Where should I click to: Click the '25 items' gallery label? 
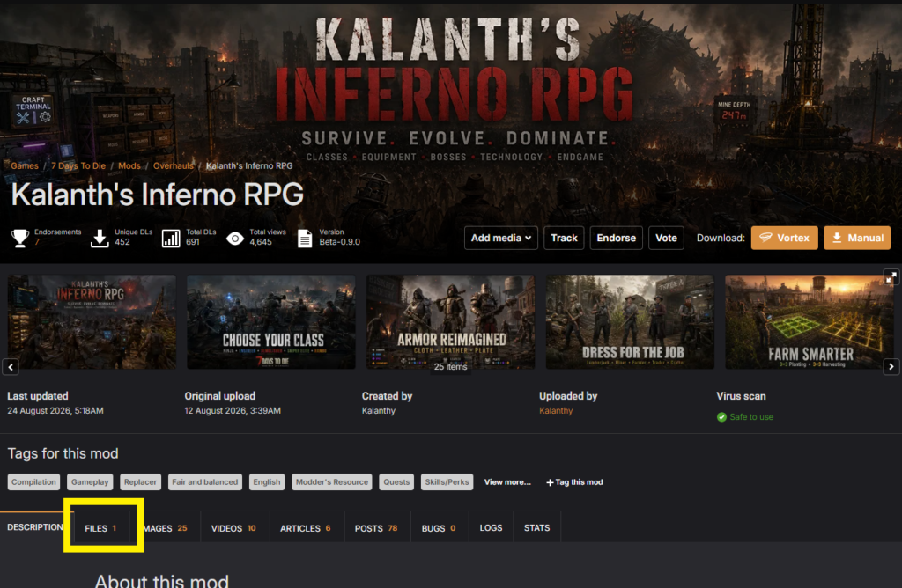[x=450, y=367]
